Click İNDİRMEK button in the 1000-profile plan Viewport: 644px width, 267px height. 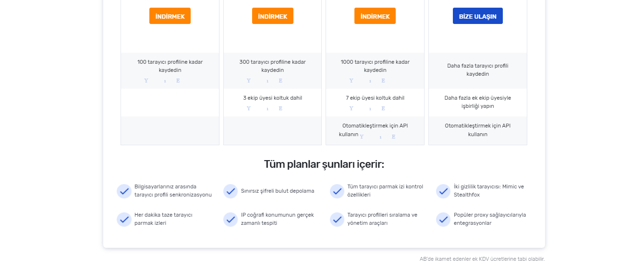coord(375,16)
